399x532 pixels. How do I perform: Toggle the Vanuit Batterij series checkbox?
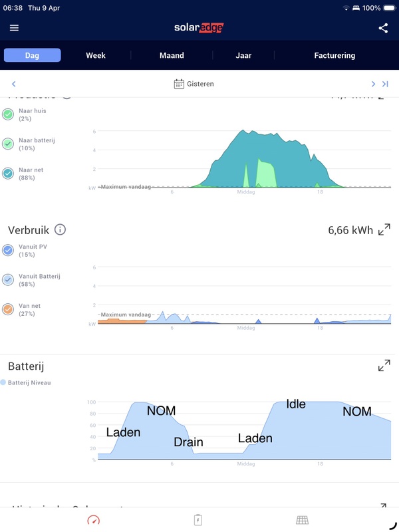8,280
